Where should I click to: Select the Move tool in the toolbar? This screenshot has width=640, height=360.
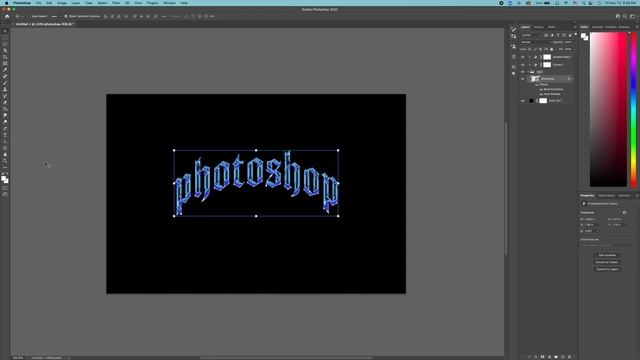[x=5, y=31]
